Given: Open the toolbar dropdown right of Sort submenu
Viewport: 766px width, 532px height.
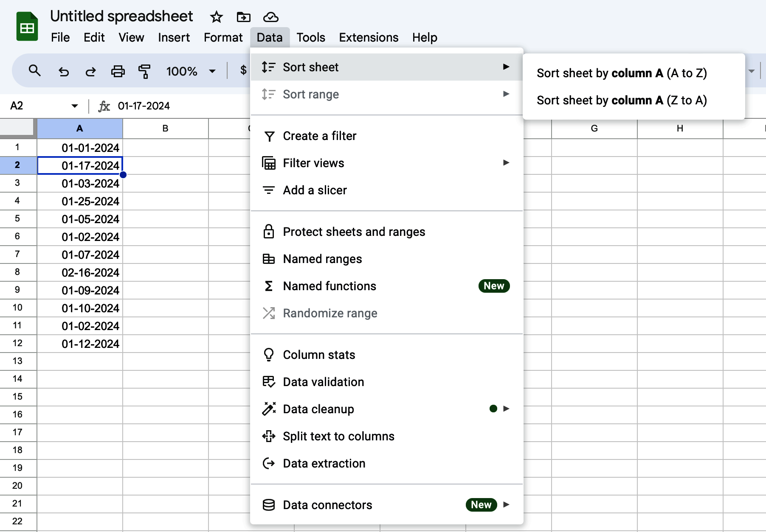Looking at the screenshot, I should (x=752, y=71).
